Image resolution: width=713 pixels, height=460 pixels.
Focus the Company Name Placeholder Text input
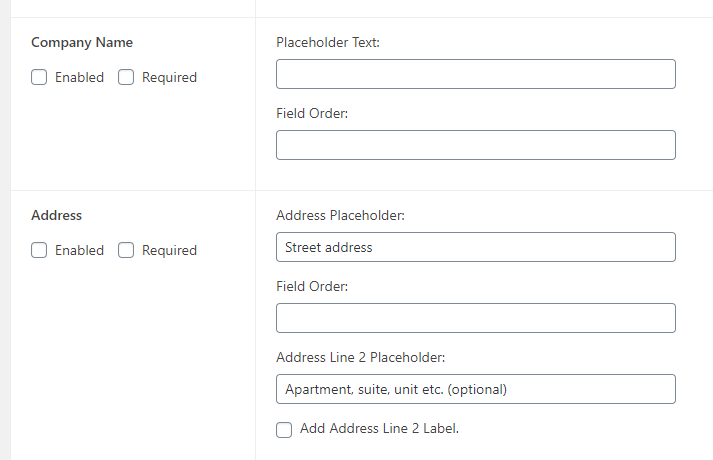coord(475,74)
